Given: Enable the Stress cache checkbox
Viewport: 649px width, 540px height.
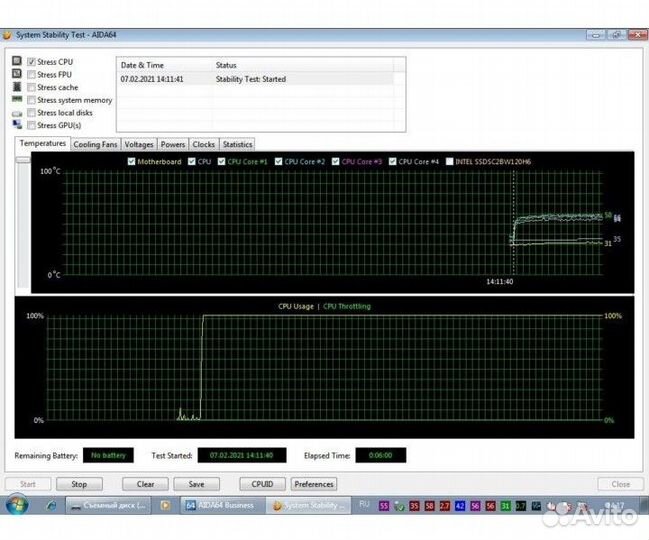Looking at the screenshot, I should tap(32, 88).
